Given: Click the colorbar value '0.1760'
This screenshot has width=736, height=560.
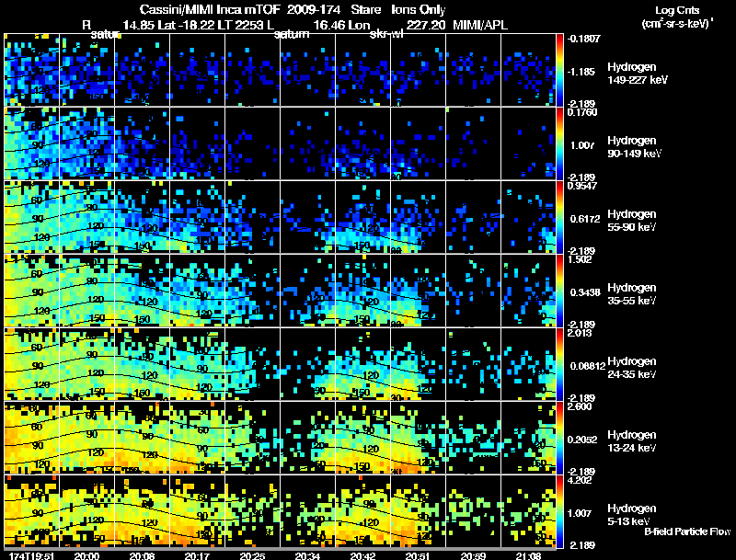Looking at the screenshot, I should (x=582, y=112).
